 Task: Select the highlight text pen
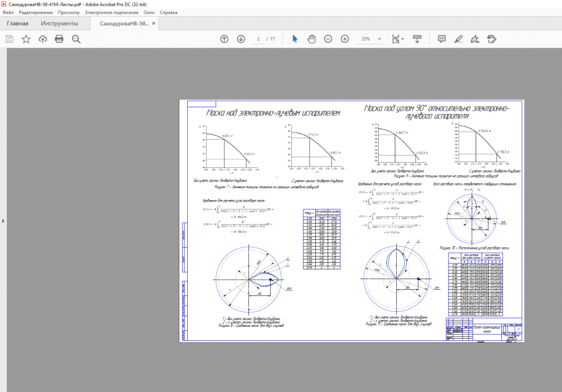click(x=458, y=39)
